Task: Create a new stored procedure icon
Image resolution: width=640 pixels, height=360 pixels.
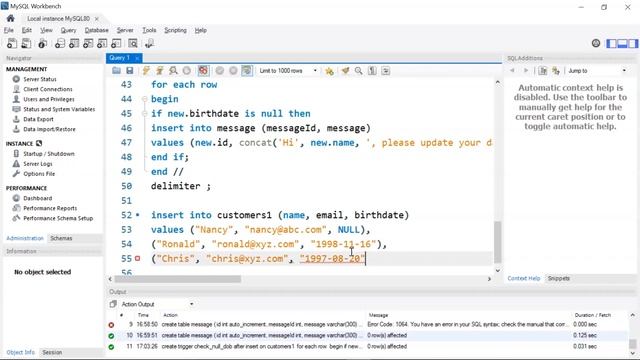Action: 102,43
